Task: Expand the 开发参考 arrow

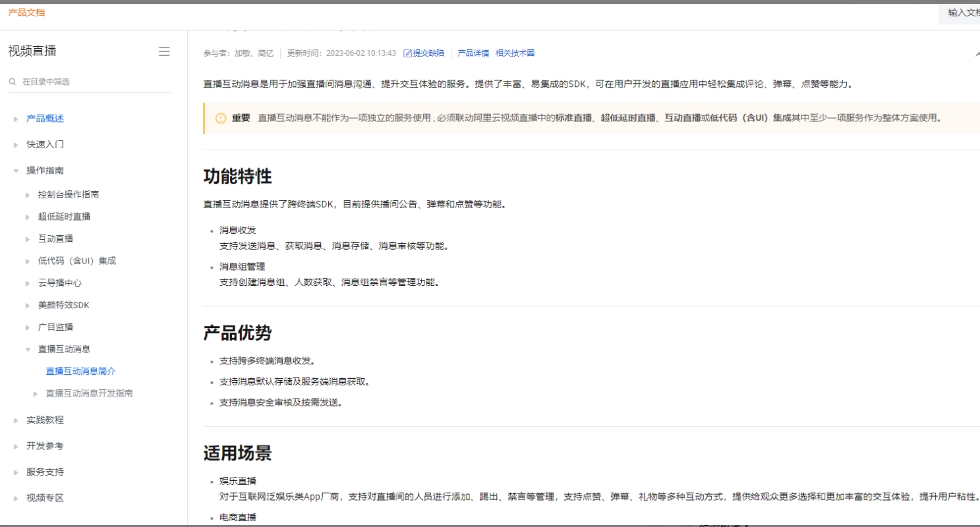Action: 16,447
